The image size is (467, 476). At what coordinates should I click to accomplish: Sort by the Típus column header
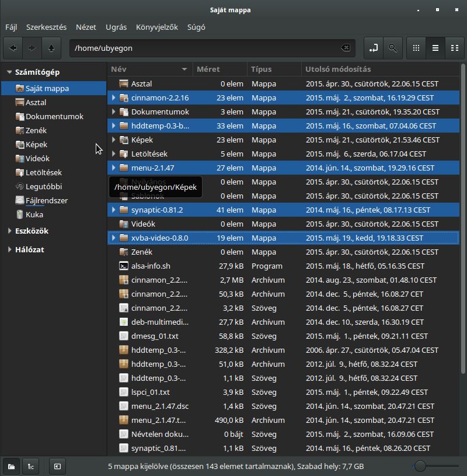[x=274, y=70]
